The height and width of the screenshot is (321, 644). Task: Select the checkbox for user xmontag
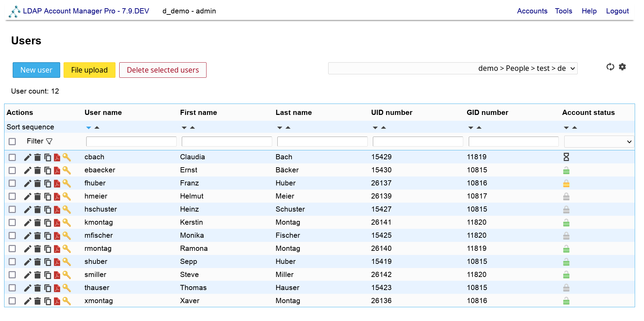tap(12, 301)
